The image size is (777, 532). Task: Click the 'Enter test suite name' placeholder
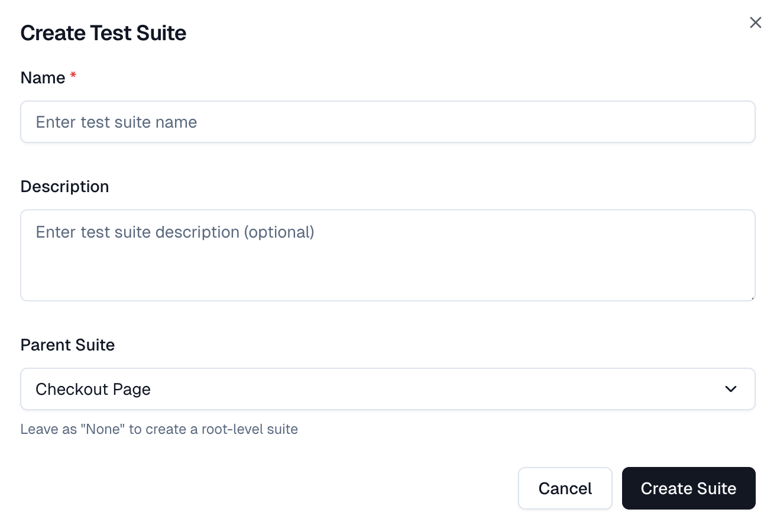[116, 122]
